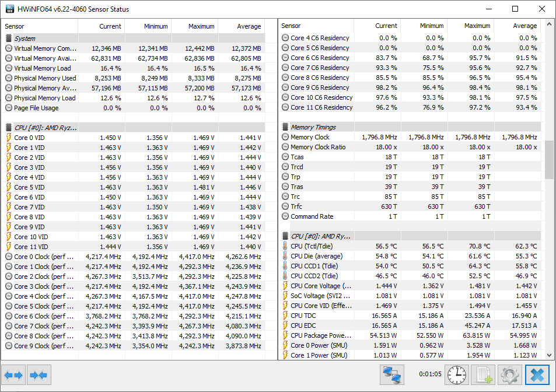Click the right pane Average column header
556x392 pixels.
point(517,26)
